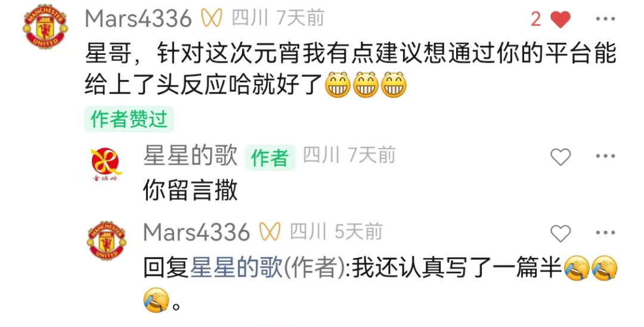This screenshot has height=327, width=644.
Task: Open Manchester United avatar of top comment
Action: coord(45,26)
